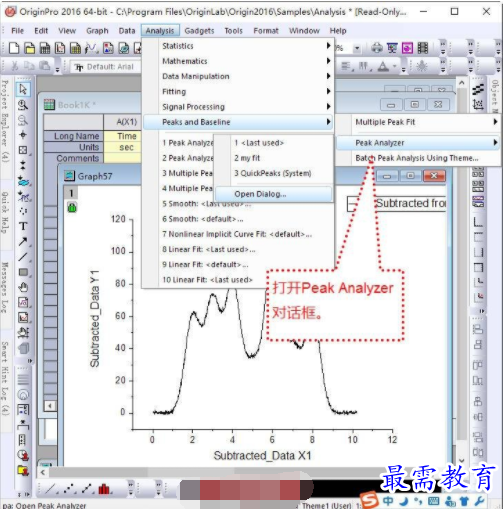Select the '1 <Last used>' theme entry
Viewport: 504px width, 509px height.
click(x=273, y=143)
